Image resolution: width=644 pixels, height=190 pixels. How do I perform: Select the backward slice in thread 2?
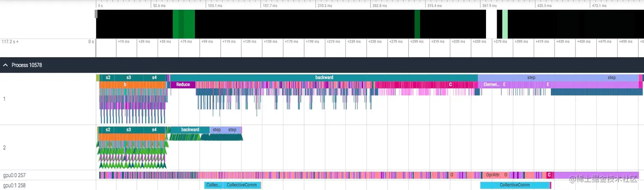click(190, 129)
